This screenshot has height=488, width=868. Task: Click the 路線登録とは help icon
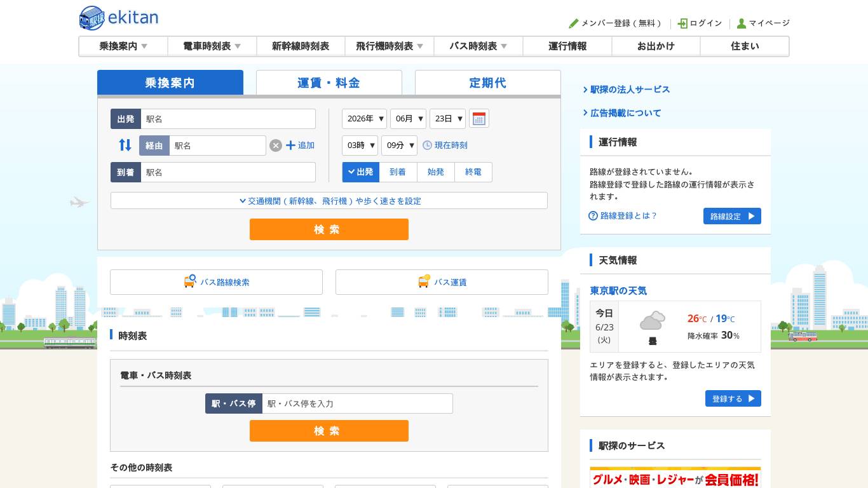click(593, 216)
